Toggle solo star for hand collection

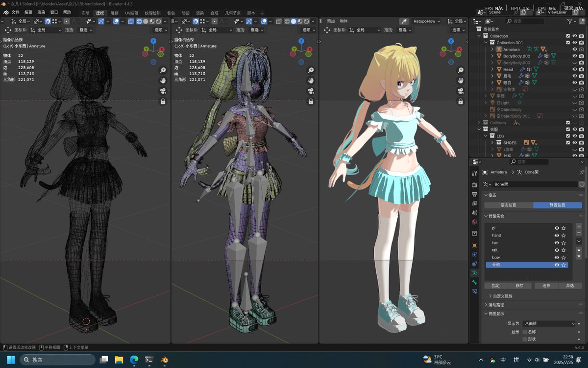tap(563, 236)
